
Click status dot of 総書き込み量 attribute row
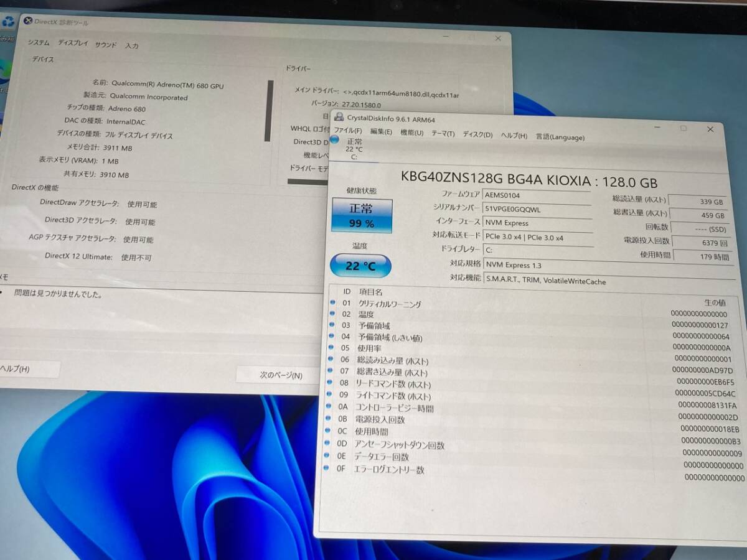[x=331, y=371]
